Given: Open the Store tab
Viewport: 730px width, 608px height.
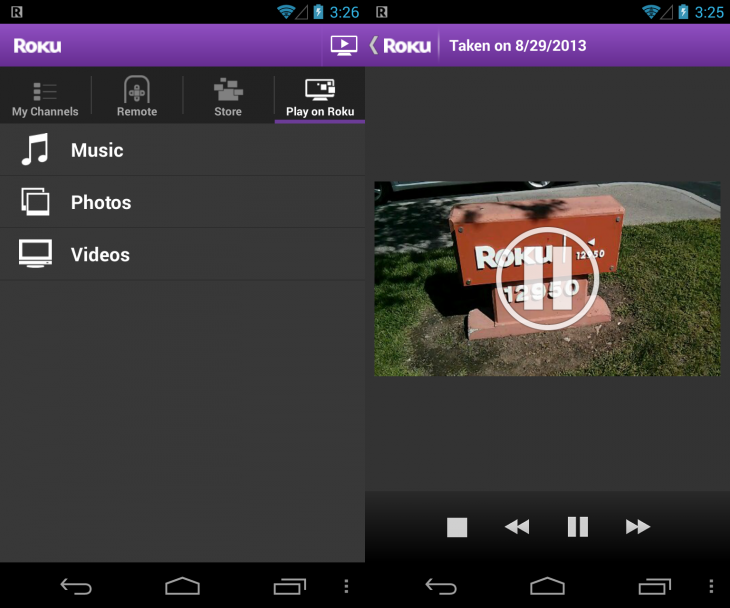Looking at the screenshot, I should click(228, 98).
